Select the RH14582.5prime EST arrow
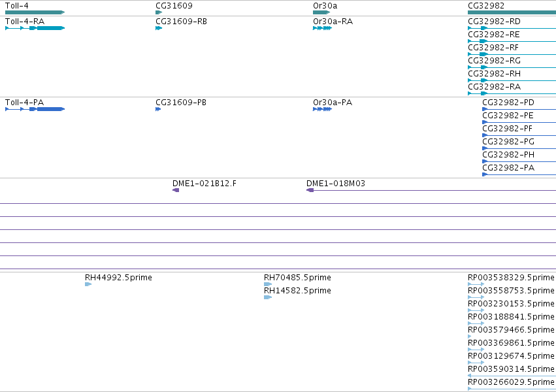The image size is (556, 392). (x=268, y=297)
